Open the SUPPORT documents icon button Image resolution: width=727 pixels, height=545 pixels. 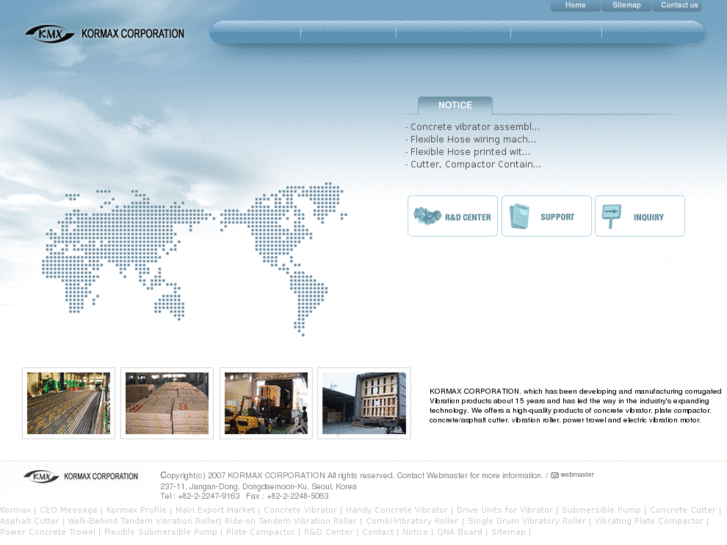(x=546, y=216)
